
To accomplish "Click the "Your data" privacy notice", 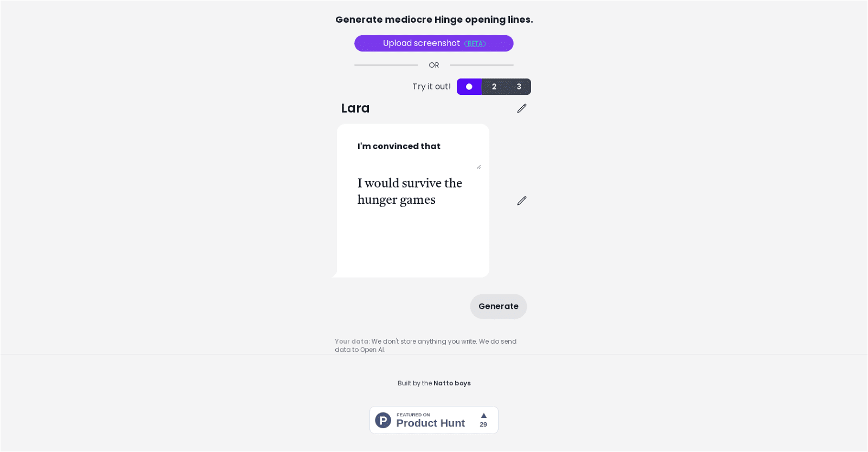I will [x=425, y=345].
